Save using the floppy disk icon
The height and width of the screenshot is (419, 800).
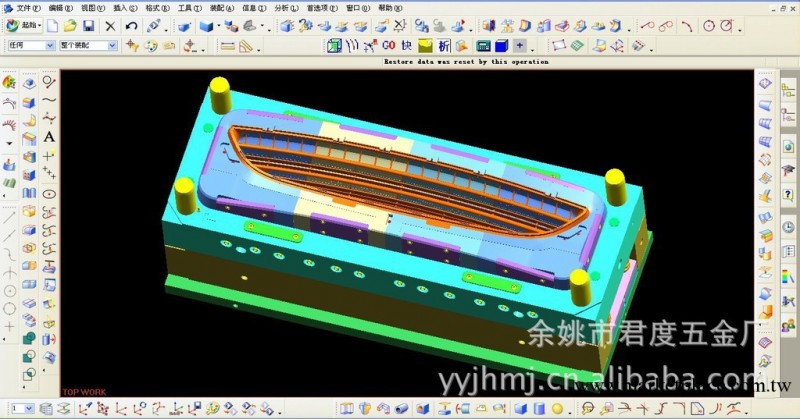88,25
